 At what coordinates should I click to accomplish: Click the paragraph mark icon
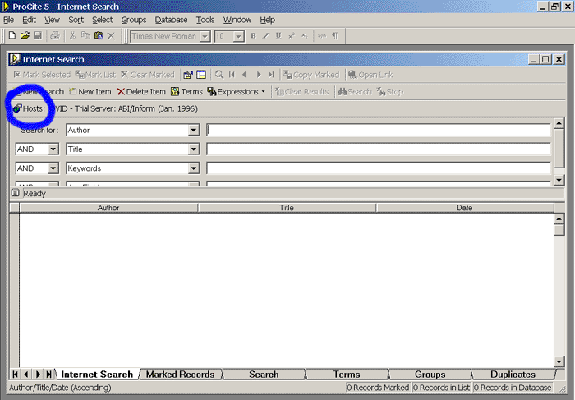[335, 36]
